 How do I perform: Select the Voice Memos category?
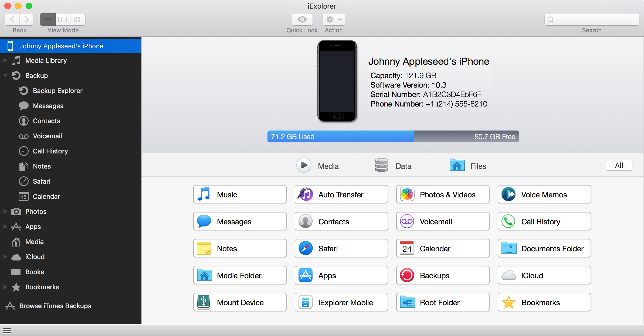pyautogui.click(x=545, y=194)
